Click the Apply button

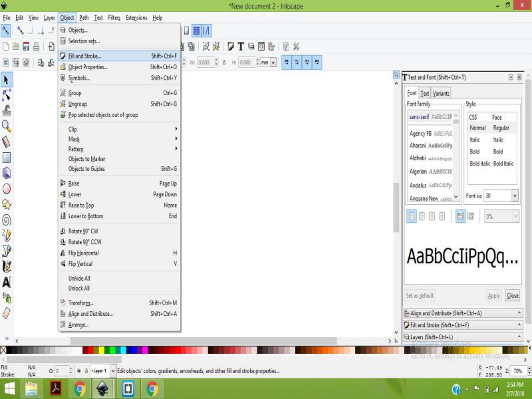point(493,296)
